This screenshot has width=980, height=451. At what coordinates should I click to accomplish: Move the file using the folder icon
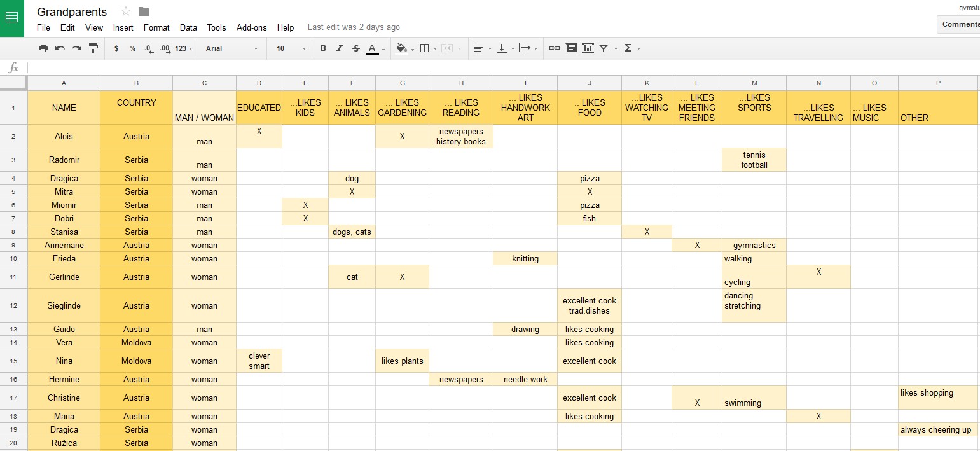[144, 11]
